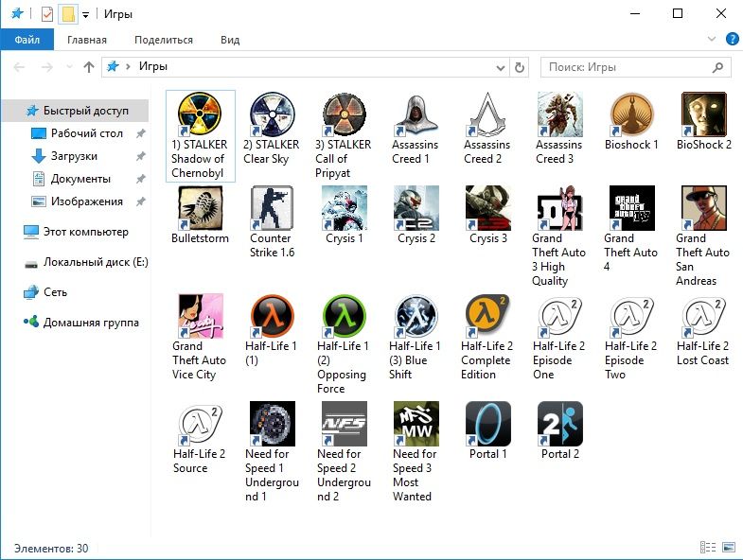Expand the path chevron before Игры
This screenshot has height=560, width=743.
tap(128, 67)
